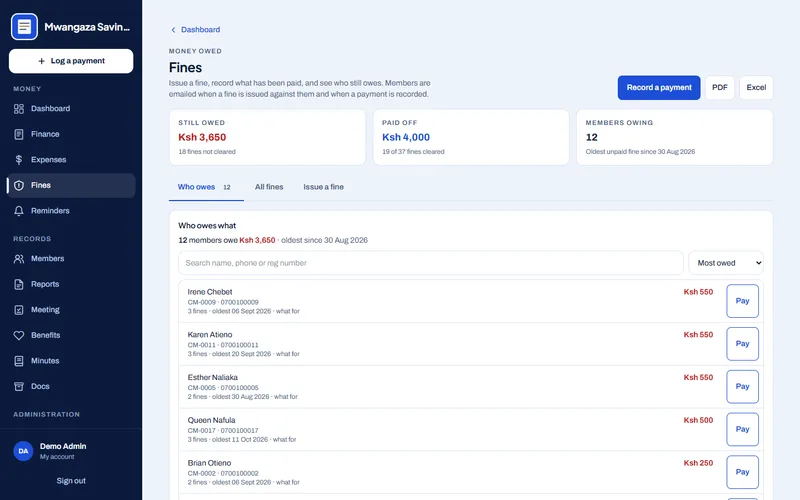Viewport: 800px width, 500px height.
Task: Select Esther Naliaka name
Action: pyautogui.click(x=212, y=378)
